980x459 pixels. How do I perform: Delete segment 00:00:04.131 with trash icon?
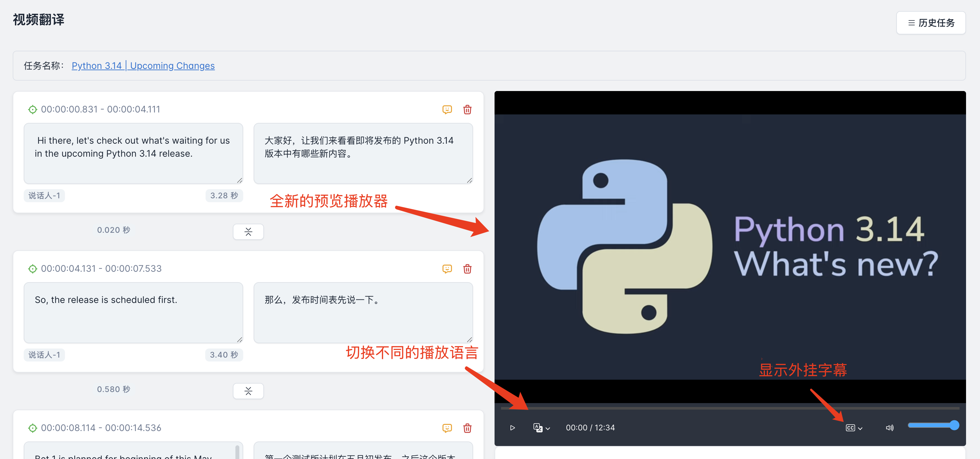coord(467,269)
